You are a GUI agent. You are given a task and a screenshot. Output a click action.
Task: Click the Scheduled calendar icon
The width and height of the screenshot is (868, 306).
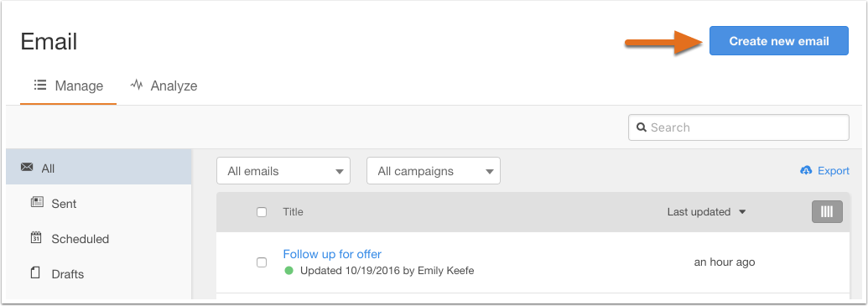pyautogui.click(x=36, y=238)
